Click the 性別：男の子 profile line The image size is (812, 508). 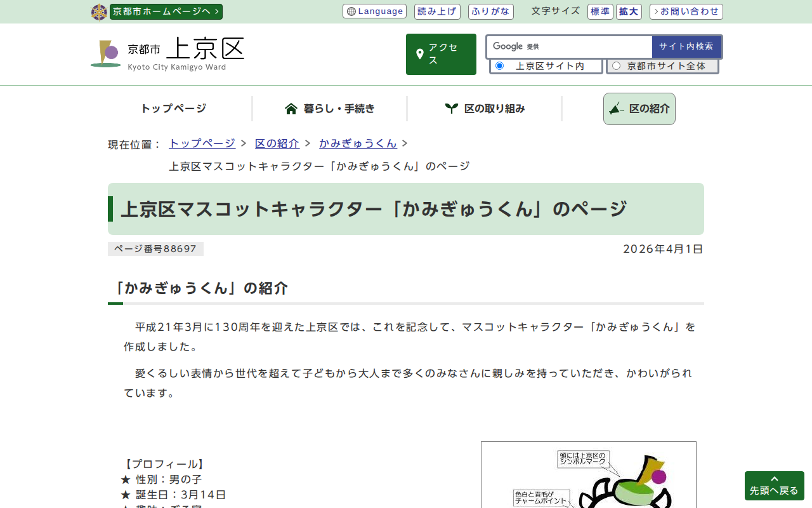click(x=161, y=479)
